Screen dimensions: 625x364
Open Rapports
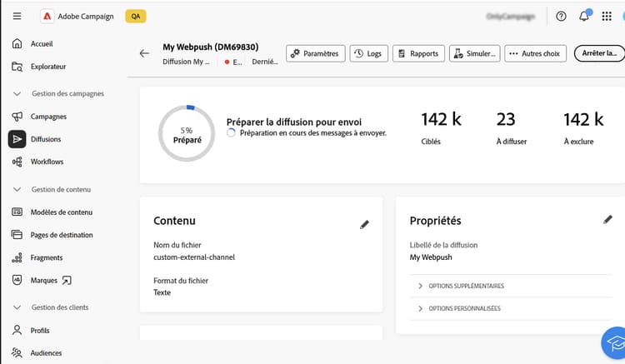418,53
